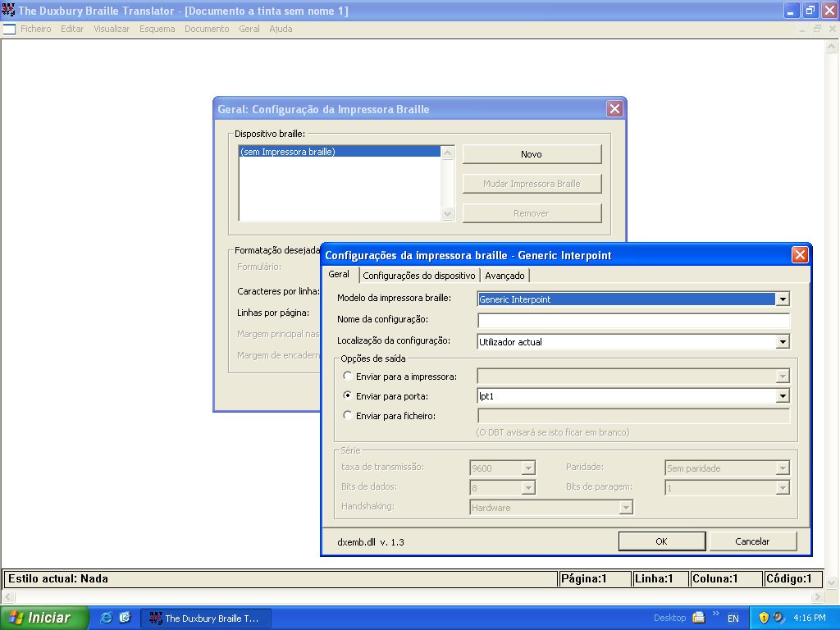
Task: Open the Visualizar menu
Action: (x=112, y=29)
